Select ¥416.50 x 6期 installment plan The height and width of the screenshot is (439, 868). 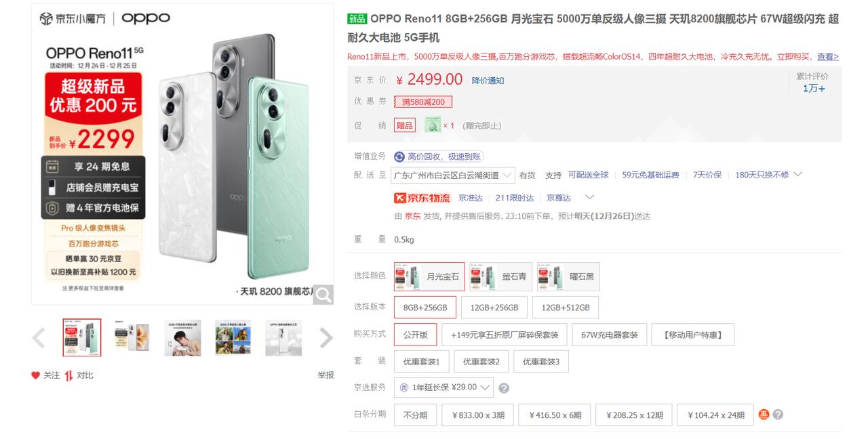(x=555, y=415)
